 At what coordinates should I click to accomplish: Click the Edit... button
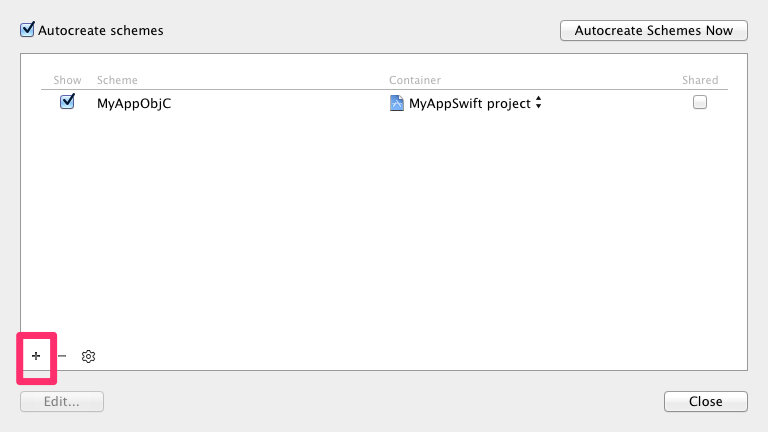click(62, 402)
